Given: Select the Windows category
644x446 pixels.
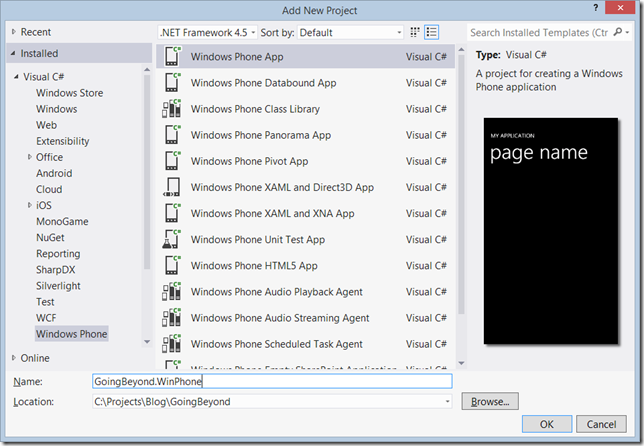Looking at the screenshot, I should pos(56,109).
